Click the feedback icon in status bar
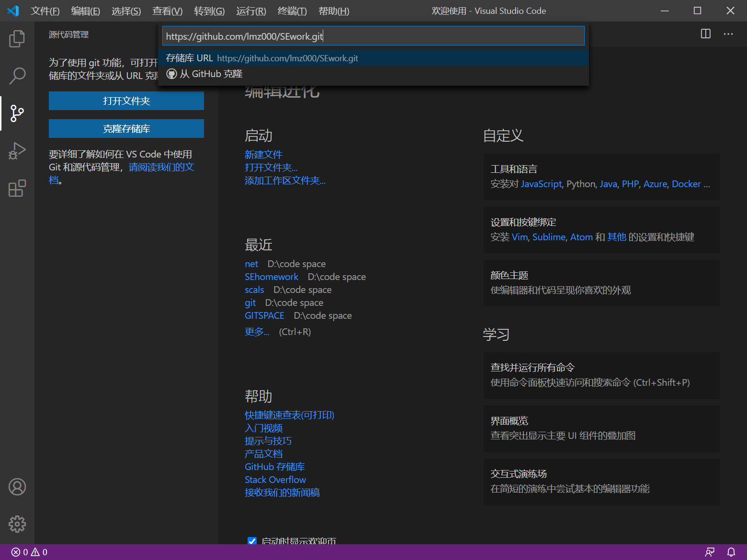This screenshot has height=560, width=747. 710,552
